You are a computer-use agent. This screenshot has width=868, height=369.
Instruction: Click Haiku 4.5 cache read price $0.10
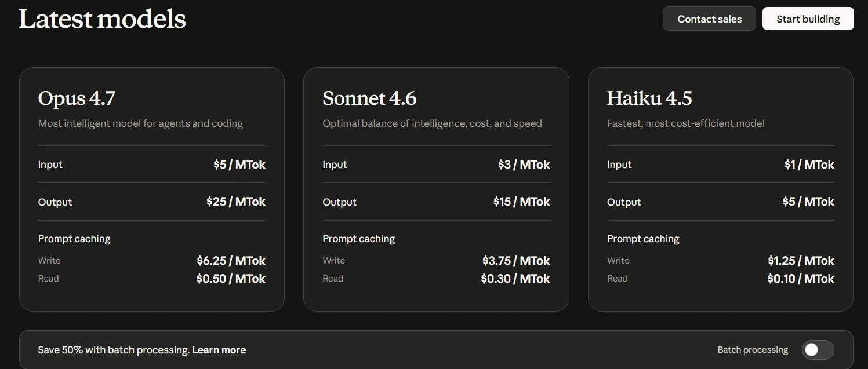tap(800, 279)
